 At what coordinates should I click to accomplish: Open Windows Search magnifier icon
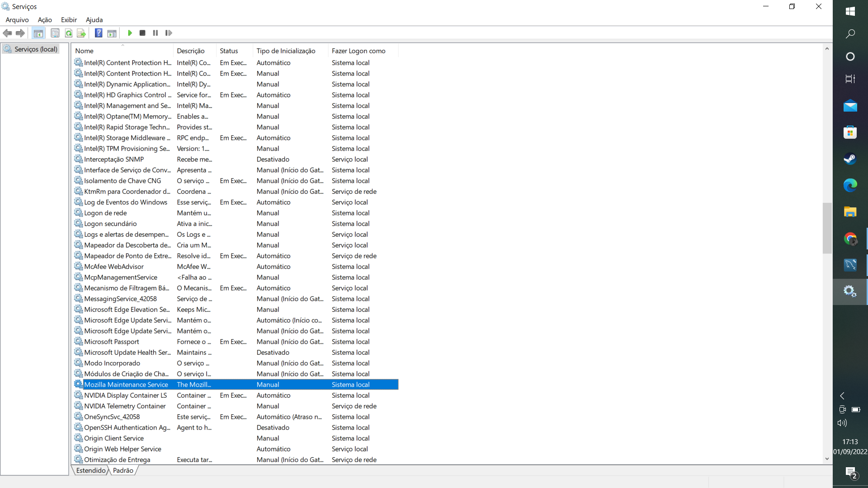[850, 34]
